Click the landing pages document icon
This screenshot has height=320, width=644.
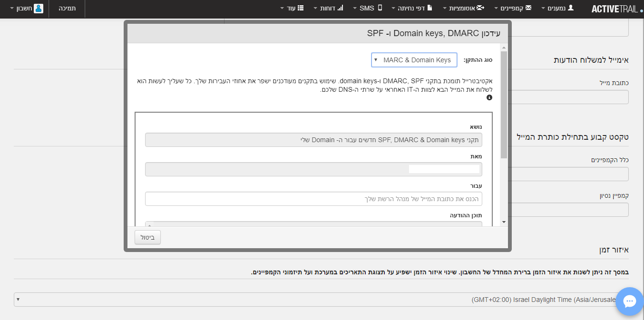430,8
